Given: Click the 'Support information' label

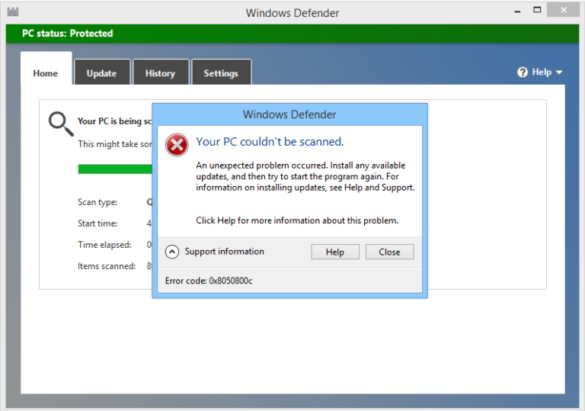Looking at the screenshot, I should coord(225,252).
